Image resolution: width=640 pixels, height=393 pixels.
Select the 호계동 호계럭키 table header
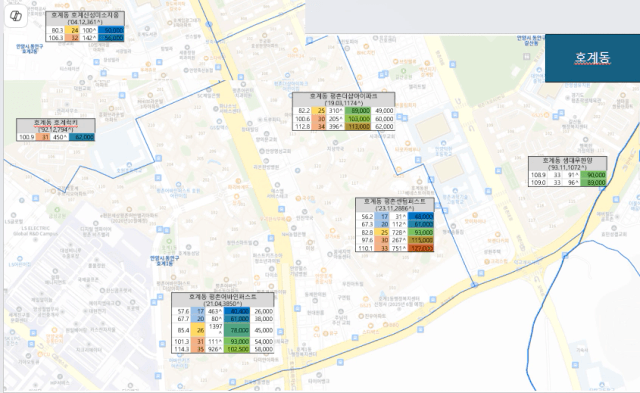(56, 126)
